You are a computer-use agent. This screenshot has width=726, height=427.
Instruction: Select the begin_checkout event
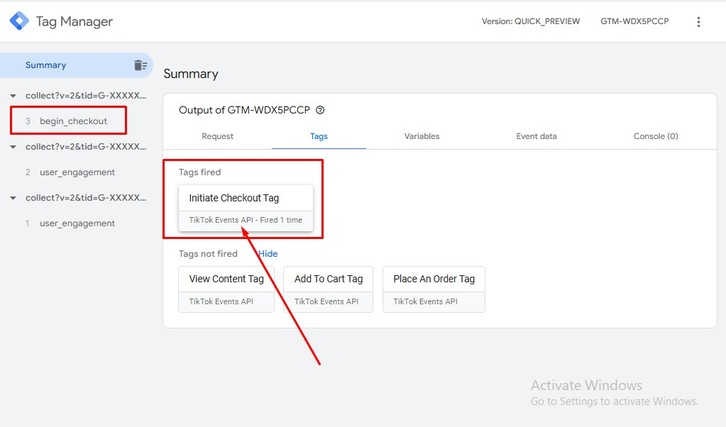point(73,121)
